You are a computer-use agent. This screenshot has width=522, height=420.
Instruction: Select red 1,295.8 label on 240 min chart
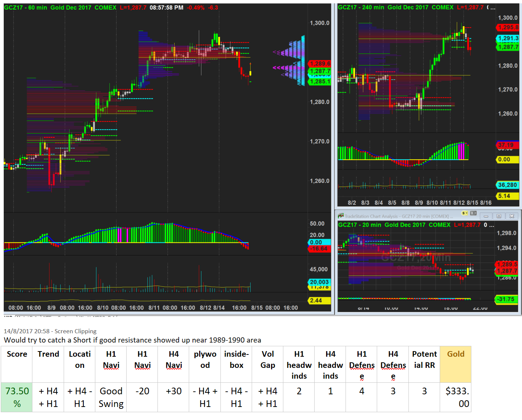[x=507, y=28]
